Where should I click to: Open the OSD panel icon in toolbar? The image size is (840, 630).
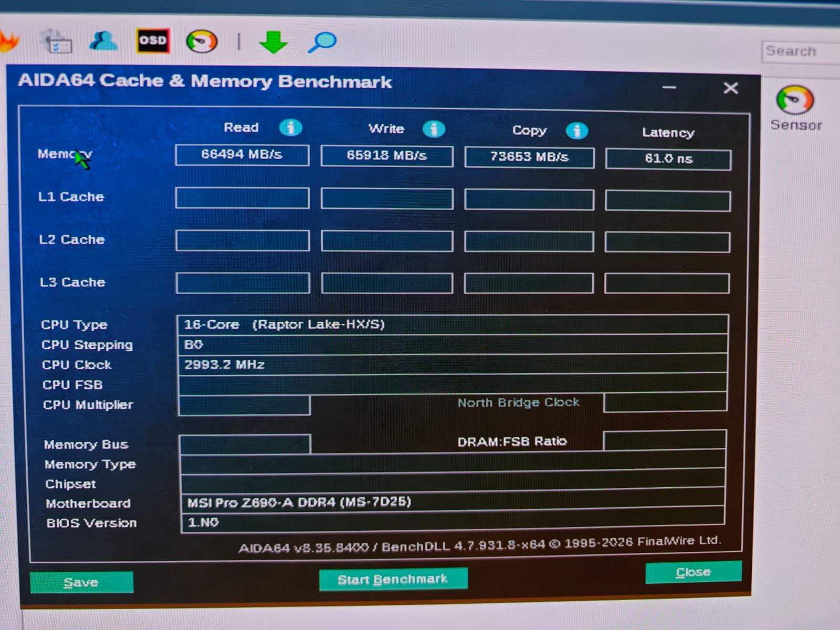coord(153,41)
